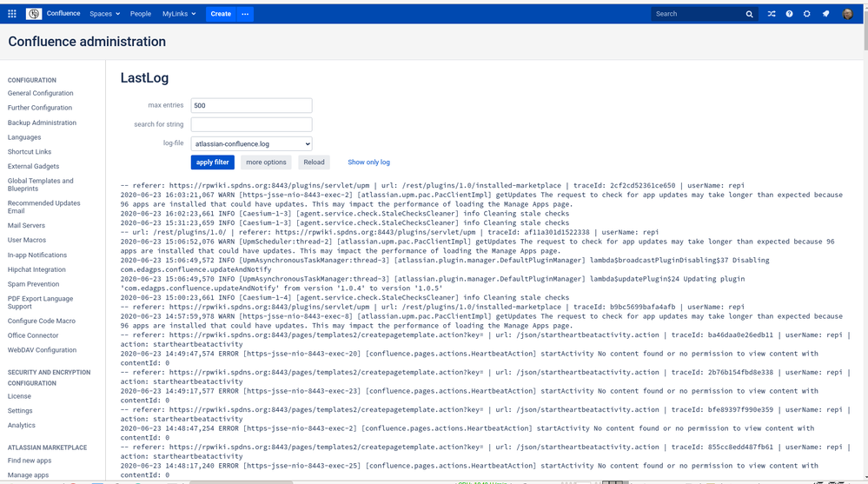Open Mail Servers in sidebar
Image resolution: width=868 pixels, height=484 pixels.
27,225
